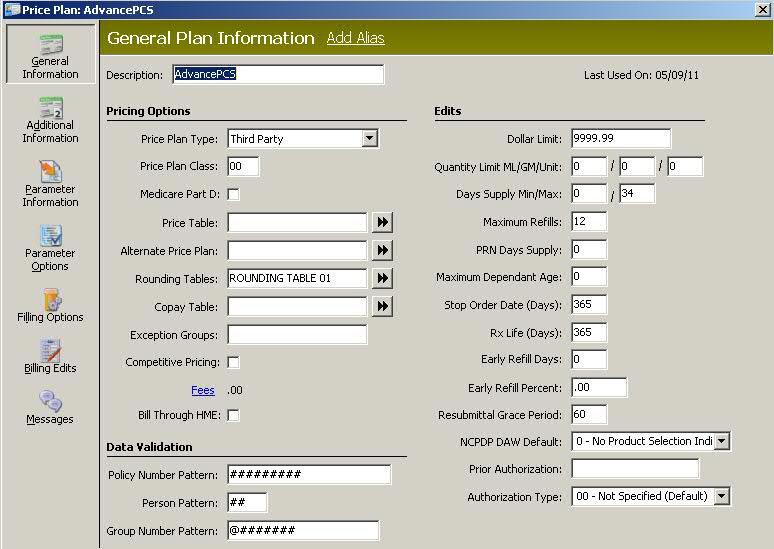
Task: Click the Alternate Price Plan lookup arrow
Action: (x=383, y=250)
